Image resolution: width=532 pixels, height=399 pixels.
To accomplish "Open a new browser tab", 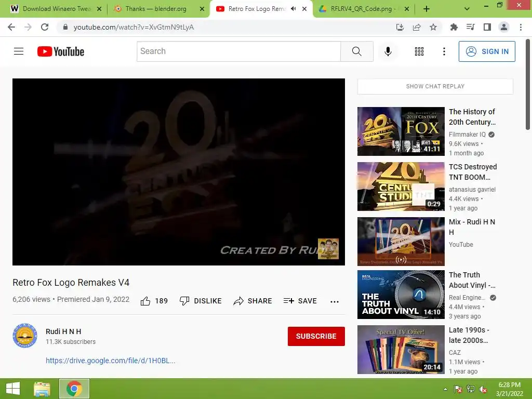I will pyautogui.click(x=427, y=9).
